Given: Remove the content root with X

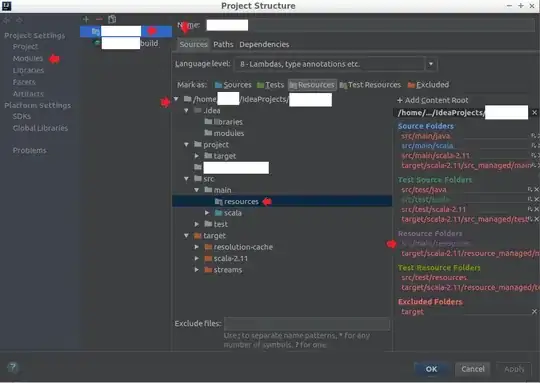Looking at the screenshot, I should tap(534, 113).
